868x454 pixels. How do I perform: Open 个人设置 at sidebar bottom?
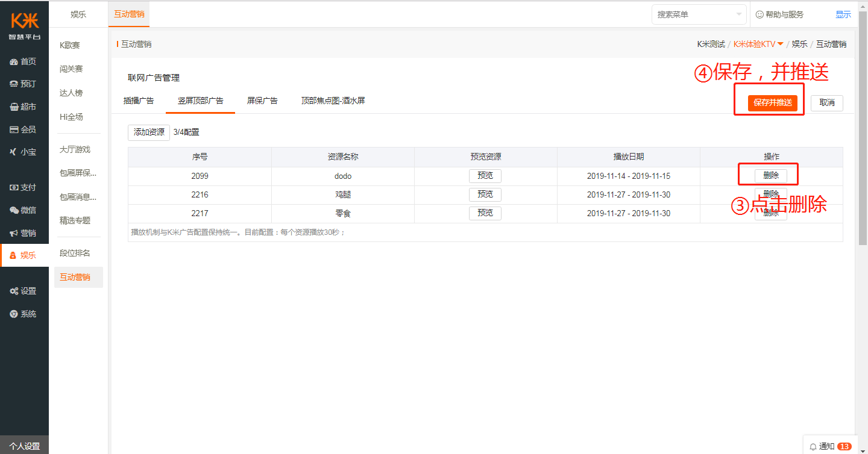pos(24,446)
